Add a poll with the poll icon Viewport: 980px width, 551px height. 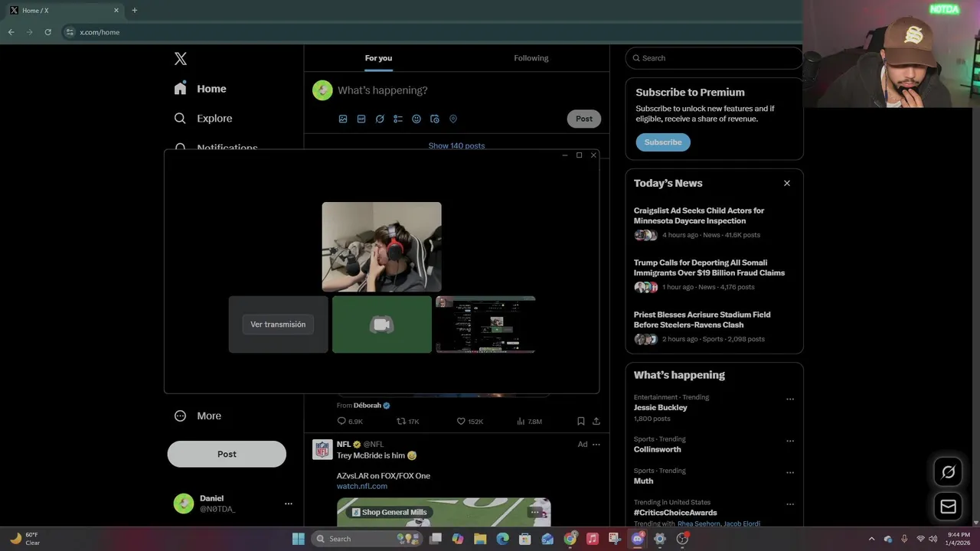tap(398, 119)
